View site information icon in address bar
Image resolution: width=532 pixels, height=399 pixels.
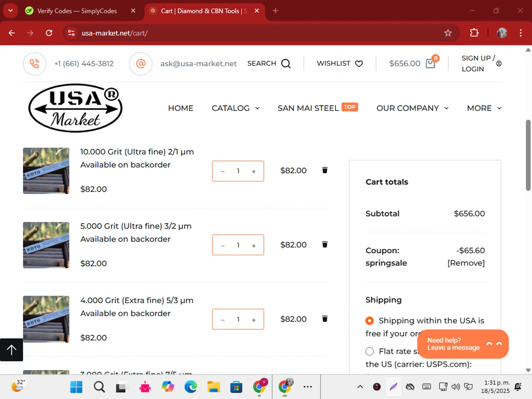71,33
